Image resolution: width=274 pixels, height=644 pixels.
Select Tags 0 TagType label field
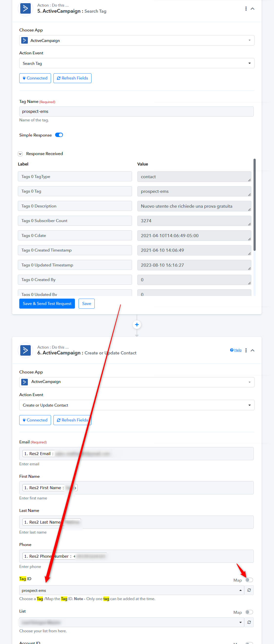point(75,176)
